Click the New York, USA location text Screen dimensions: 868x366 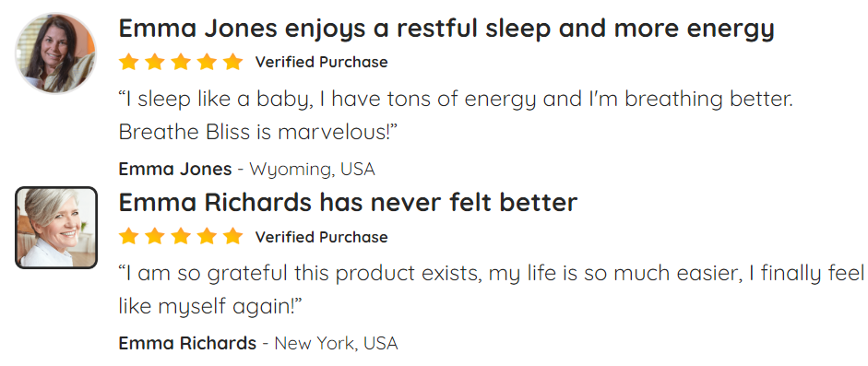click(x=336, y=343)
